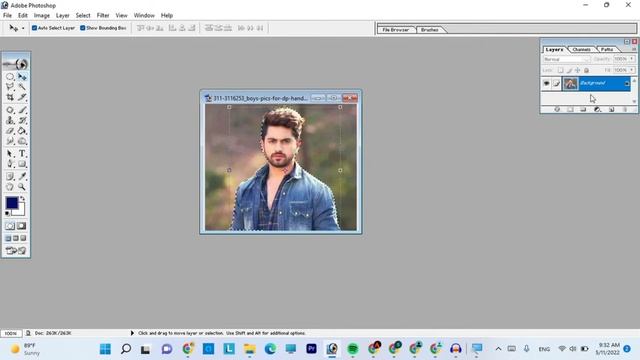
Task: Select the Eyedropper tool
Action: click(22, 176)
